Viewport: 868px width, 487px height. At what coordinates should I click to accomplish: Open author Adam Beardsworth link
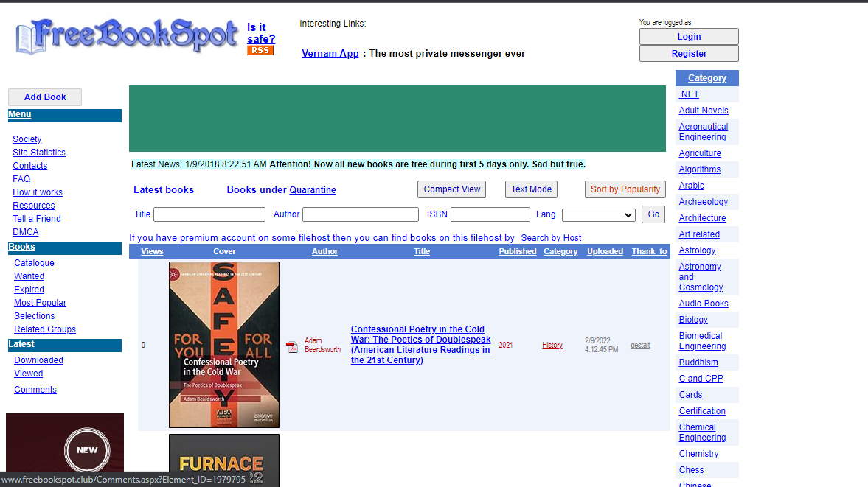(323, 345)
